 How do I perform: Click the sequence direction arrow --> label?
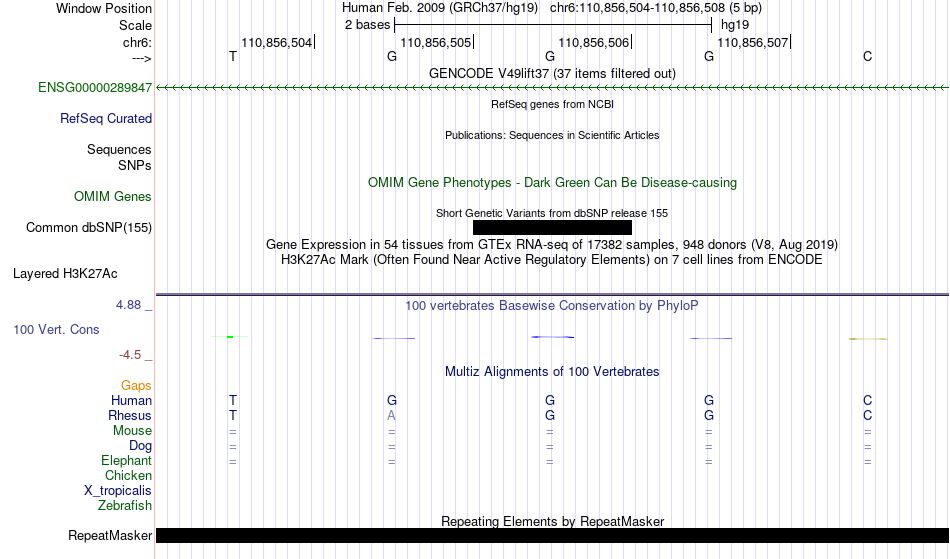click(142, 58)
